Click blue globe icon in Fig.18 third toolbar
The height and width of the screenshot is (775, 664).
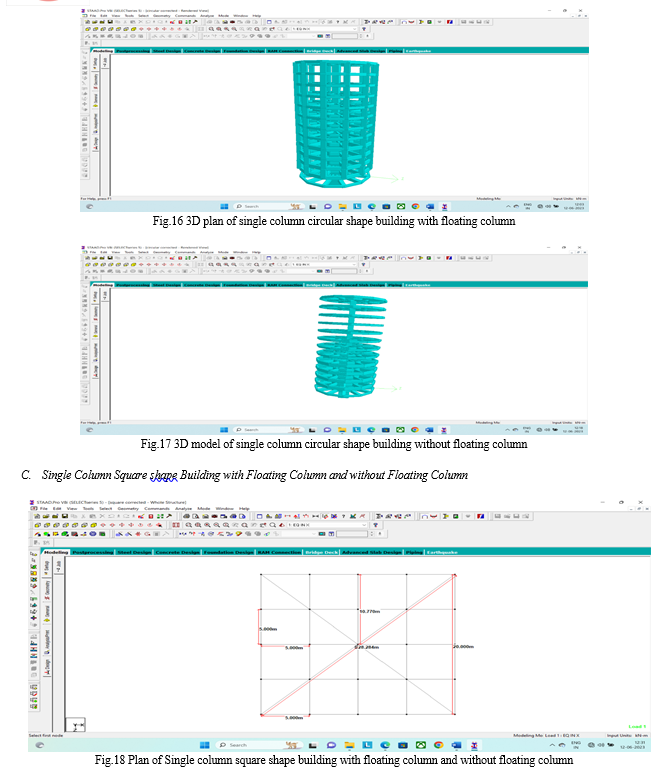tap(93, 534)
